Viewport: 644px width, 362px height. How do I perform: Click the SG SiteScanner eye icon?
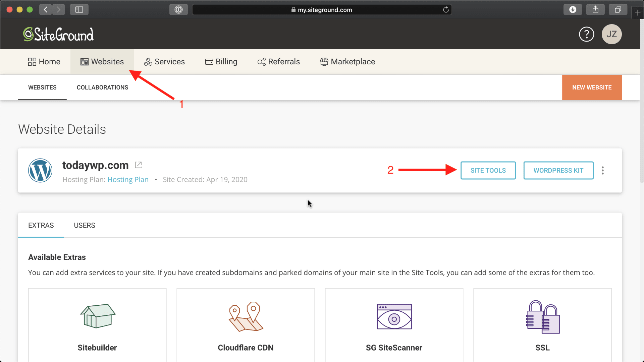point(394,316)
